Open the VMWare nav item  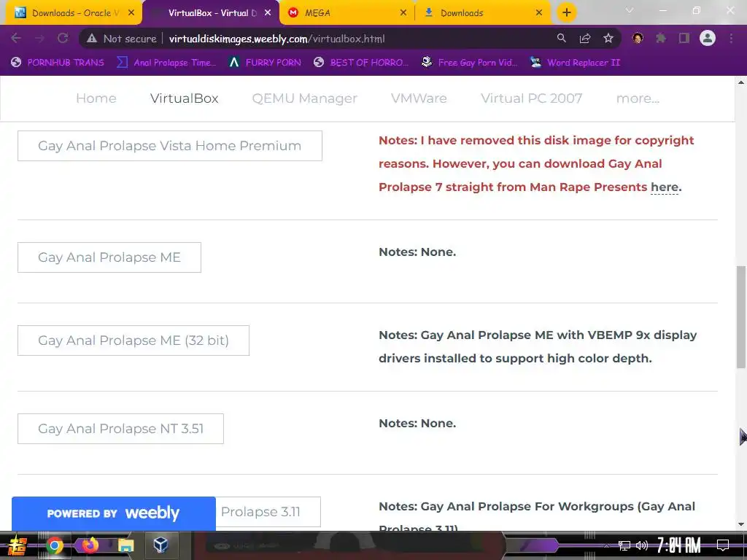(419, 98)
